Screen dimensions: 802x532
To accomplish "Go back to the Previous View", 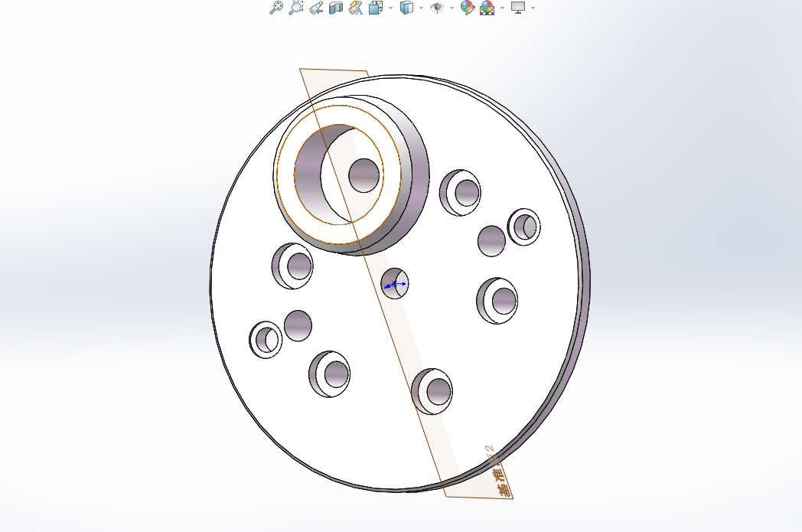I will tap(316, 8).
